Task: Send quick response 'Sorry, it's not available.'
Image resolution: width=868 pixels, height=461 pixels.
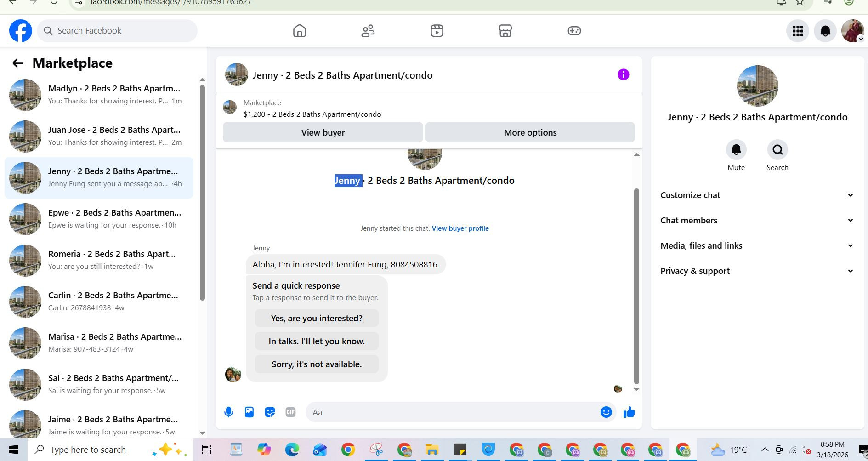Action: tap(317, 364)
